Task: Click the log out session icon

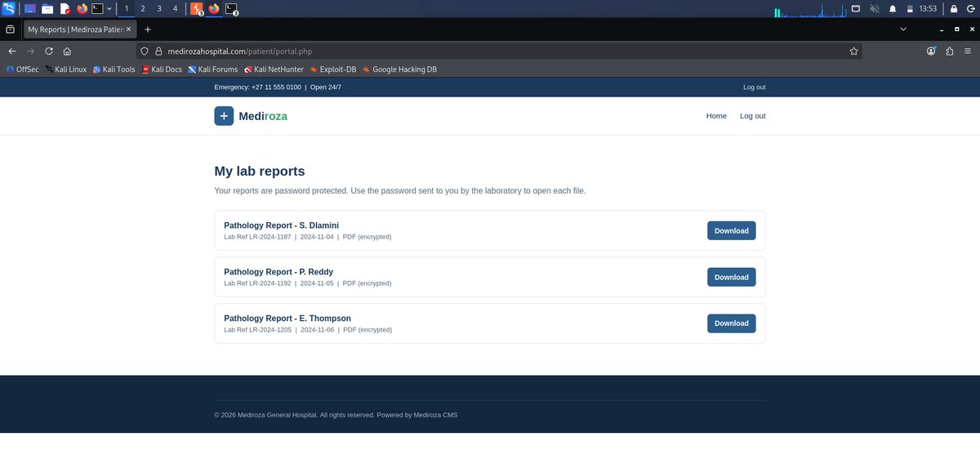Action: pyautogui.click(x=970, y=8)
